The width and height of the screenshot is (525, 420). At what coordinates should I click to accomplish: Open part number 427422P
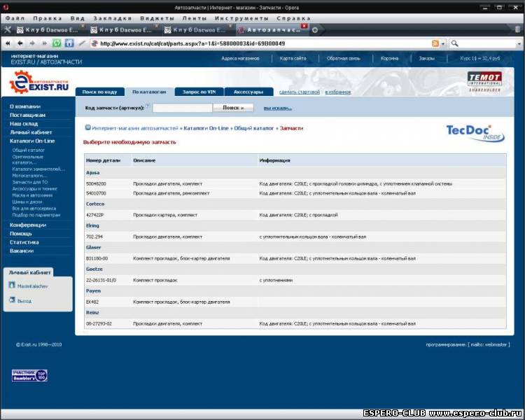94,215
